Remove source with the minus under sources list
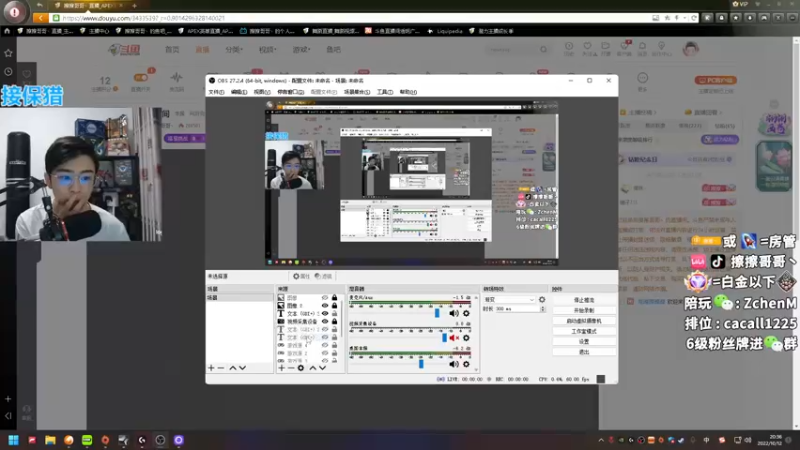The image size is (800, 450). (291, 368)
